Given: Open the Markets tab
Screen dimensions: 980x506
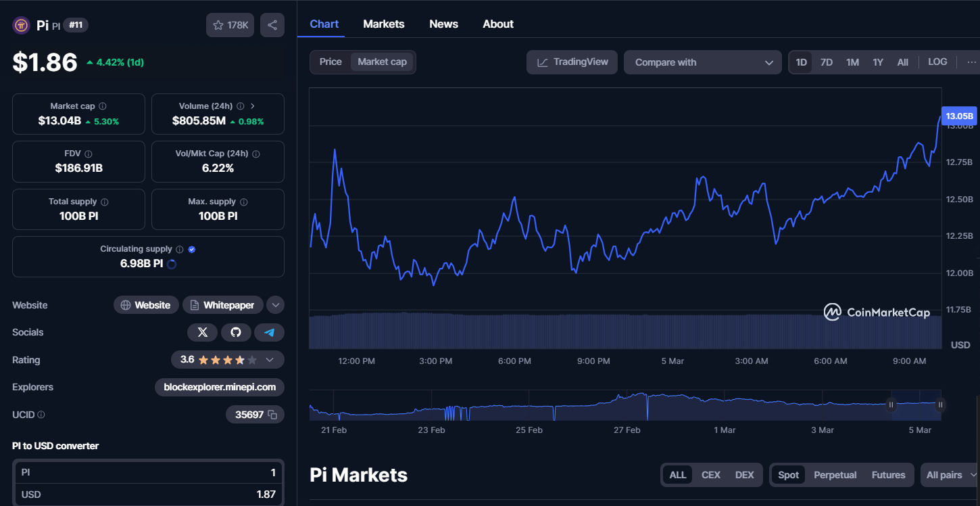Looking at the screenshot, I should click(384, 24).
